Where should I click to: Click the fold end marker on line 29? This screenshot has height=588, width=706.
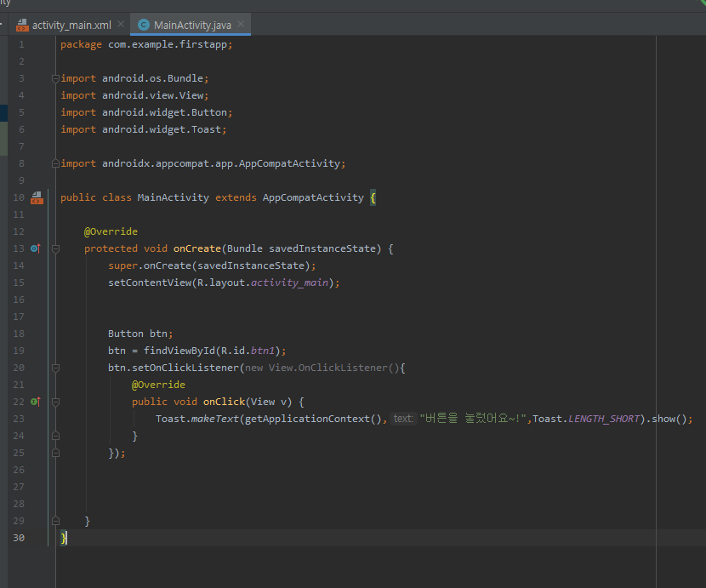(x=55, y=521)
